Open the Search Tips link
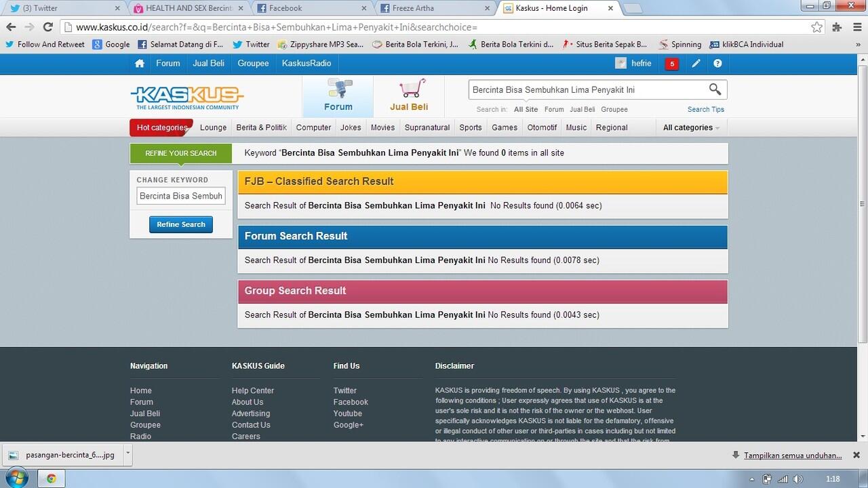 coord(706,109)
